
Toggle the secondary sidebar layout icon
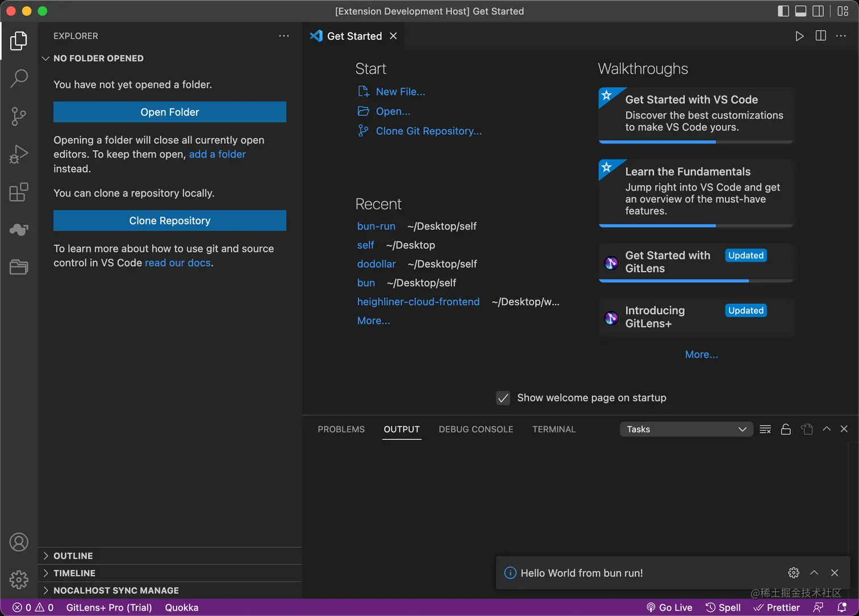[x=818, y=11]
